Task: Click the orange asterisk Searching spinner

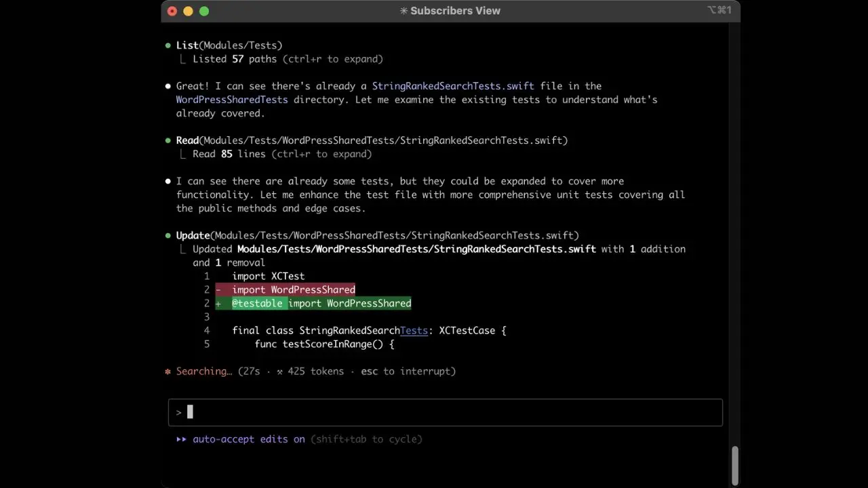Action: (168, 371)
